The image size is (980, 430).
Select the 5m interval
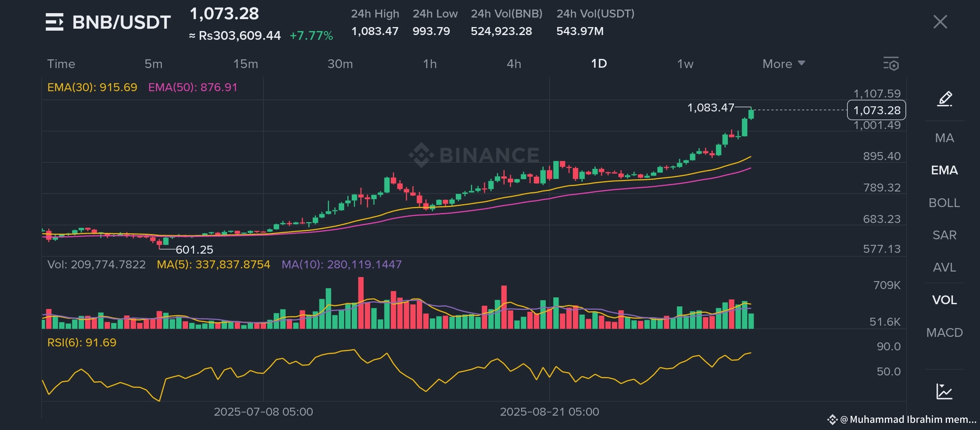153,64
